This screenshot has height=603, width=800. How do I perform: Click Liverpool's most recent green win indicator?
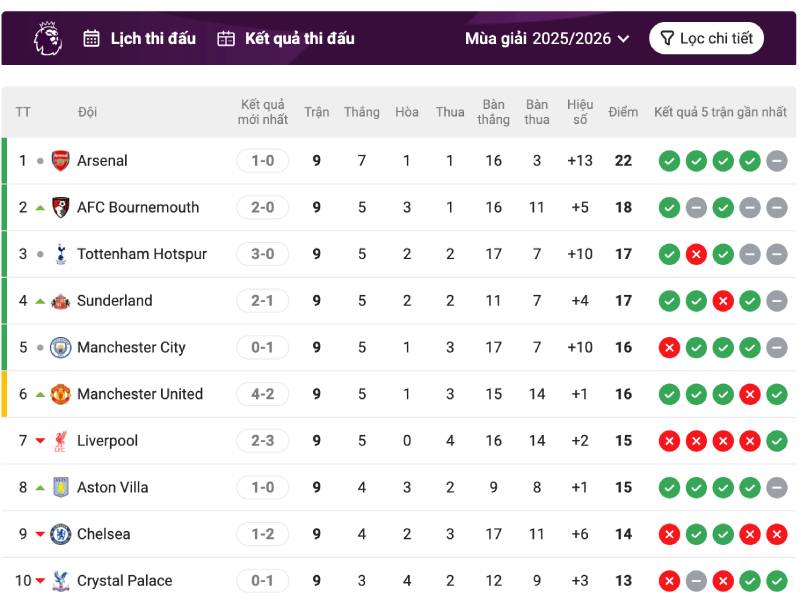(777, 441)
